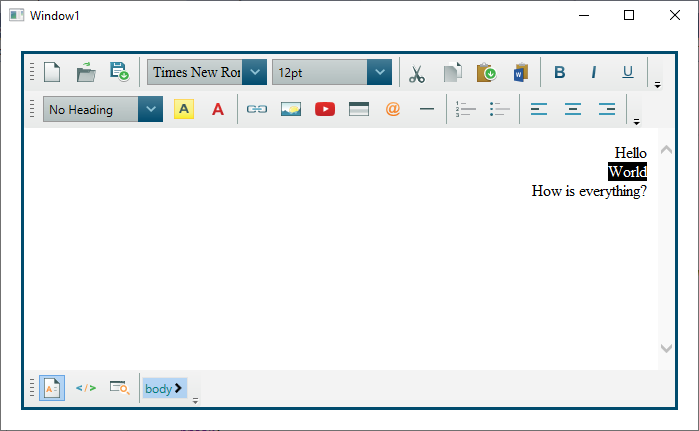Pick the yellow text highlight color
Image resolution: width=699 pixels, height=431 pixels.
[x=184, y=109]
